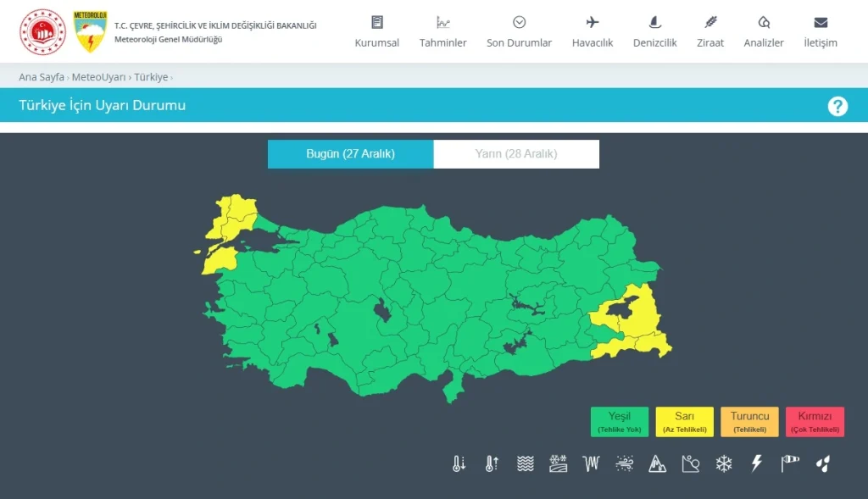868x499 pixels.
Task: Click the Ziraat wheat icon
Action: click(710, 22)
